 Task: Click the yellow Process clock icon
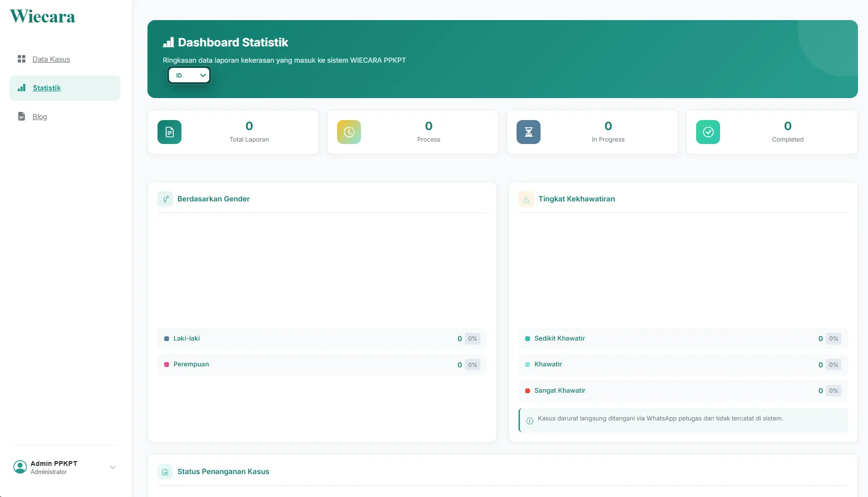[x=349, y=132]
